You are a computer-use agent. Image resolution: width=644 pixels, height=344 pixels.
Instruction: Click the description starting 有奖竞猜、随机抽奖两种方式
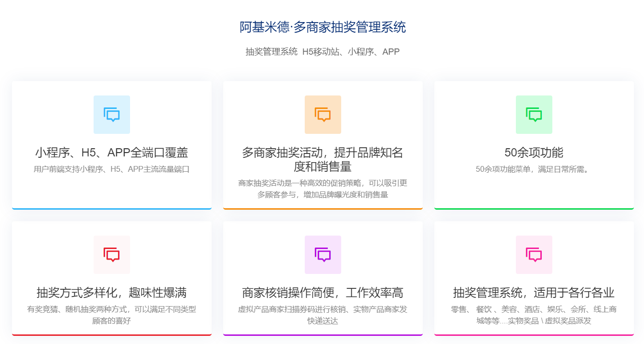pos(112,315)
